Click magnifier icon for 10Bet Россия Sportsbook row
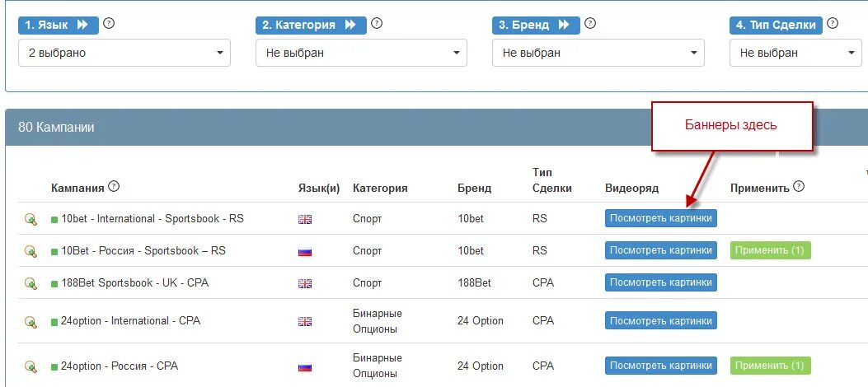The height and width of the screenshot is (387, 868). [30, 251]
